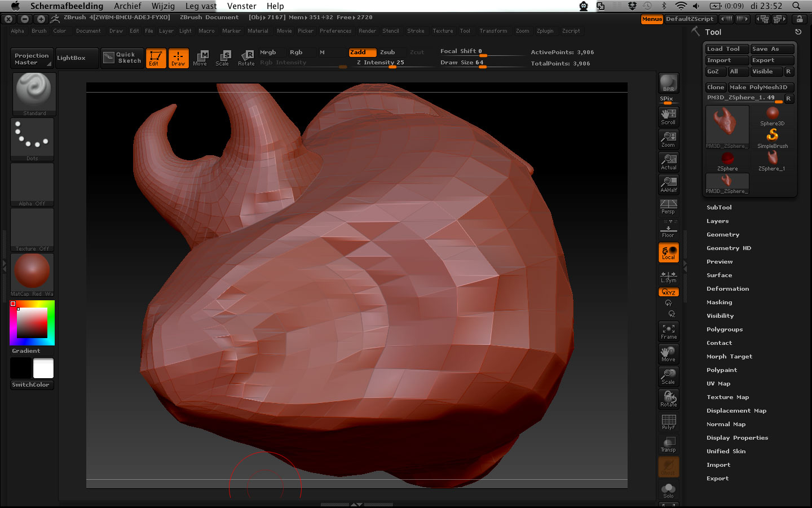
Task: Open the Quick Sketch tool
Action: [122, 58]
